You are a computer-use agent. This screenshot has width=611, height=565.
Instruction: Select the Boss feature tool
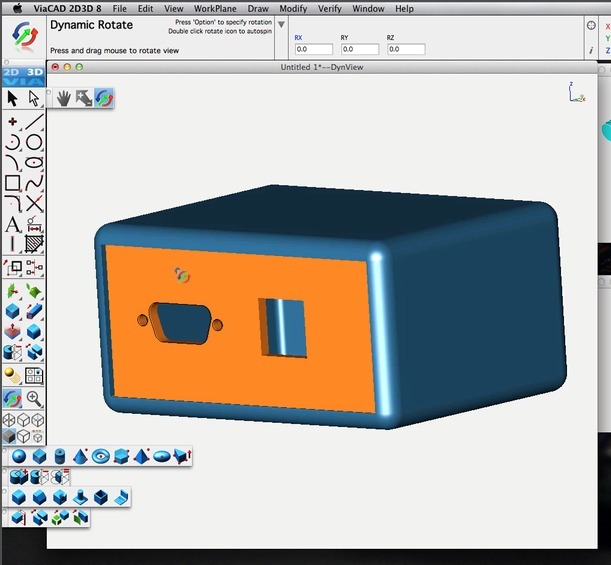pos(80,497)
